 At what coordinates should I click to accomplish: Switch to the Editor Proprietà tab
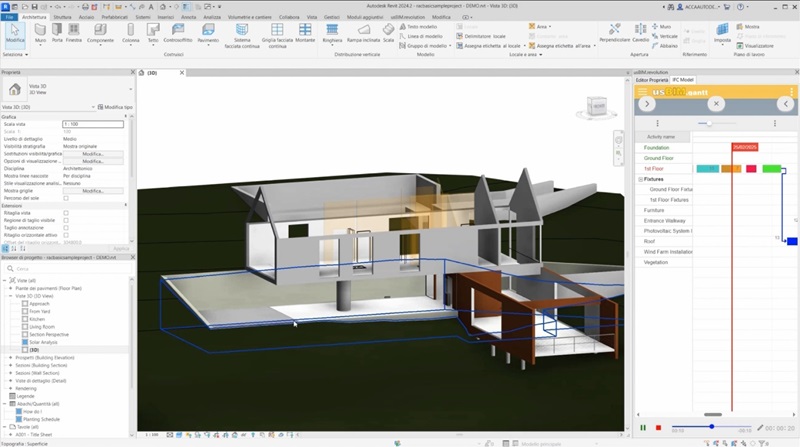point(652,80)
